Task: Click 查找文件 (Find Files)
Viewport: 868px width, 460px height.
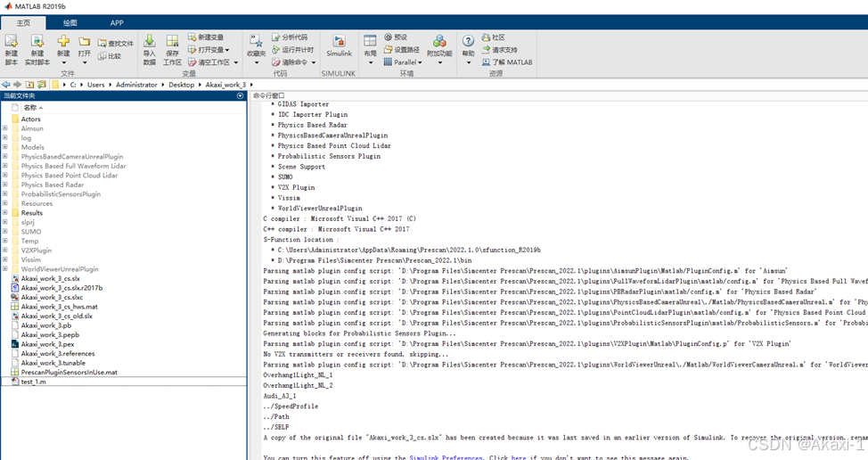Action: pos(116,43)
